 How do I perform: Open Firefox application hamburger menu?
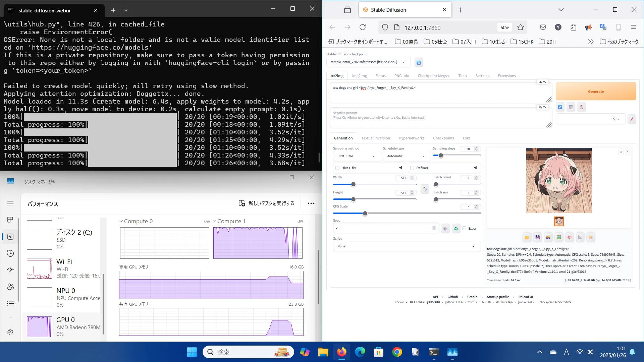click(634, 27)
